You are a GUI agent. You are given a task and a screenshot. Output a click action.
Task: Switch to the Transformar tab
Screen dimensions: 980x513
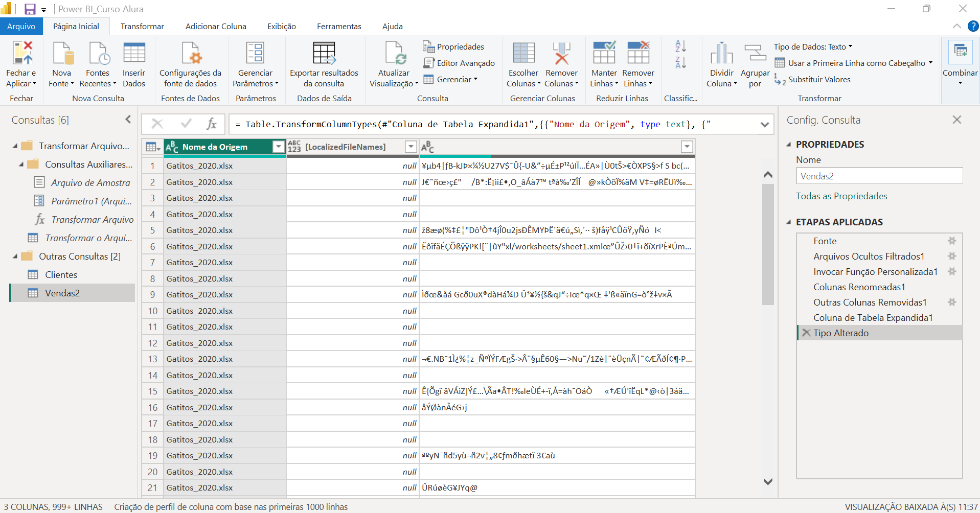point(142,26)
